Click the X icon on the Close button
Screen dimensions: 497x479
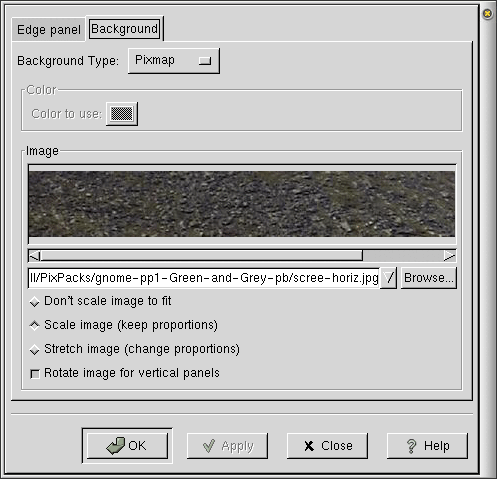(309, 446)
